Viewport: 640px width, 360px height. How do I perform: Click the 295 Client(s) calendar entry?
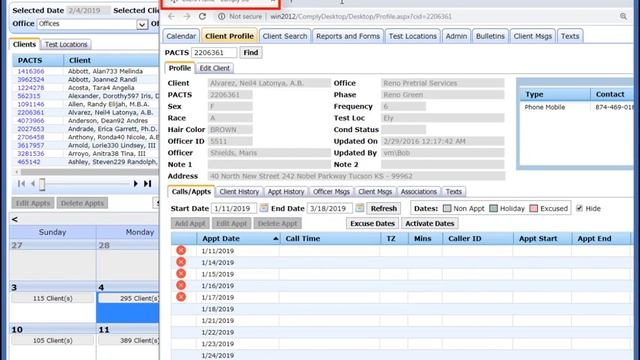click(x=128, y=298)
